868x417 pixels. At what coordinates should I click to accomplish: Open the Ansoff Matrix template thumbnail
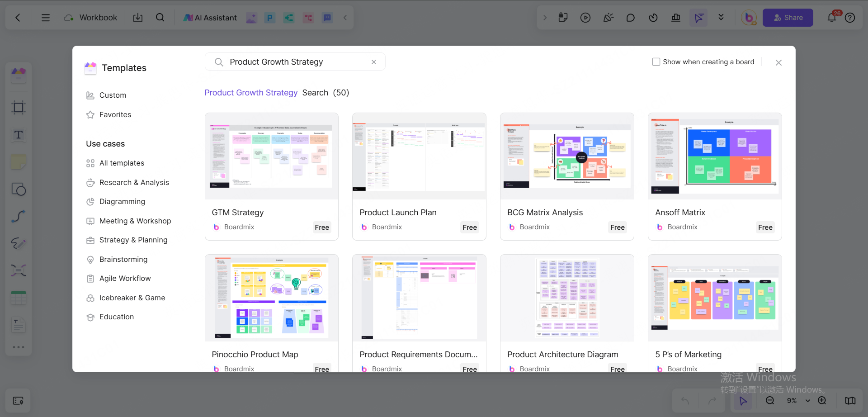[714, 156]
